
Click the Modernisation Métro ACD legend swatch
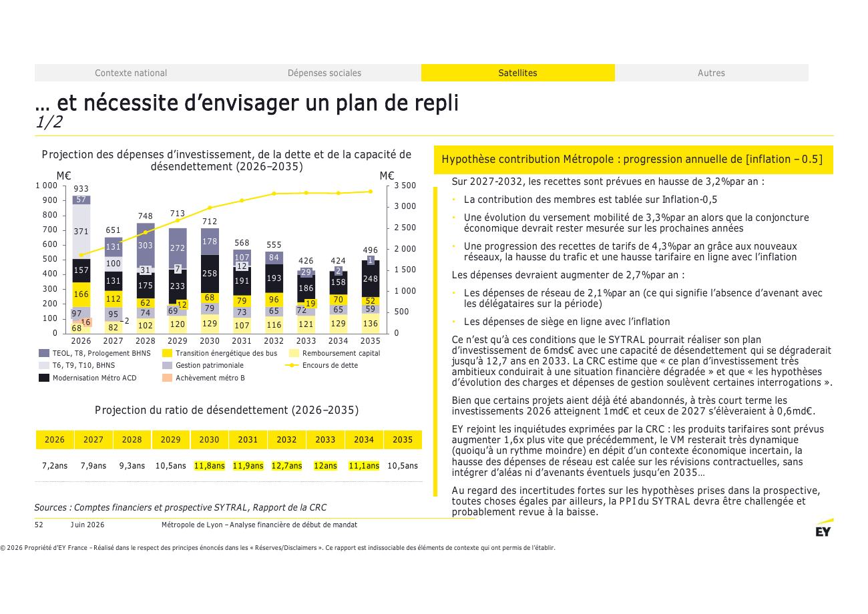click(43, 378)
